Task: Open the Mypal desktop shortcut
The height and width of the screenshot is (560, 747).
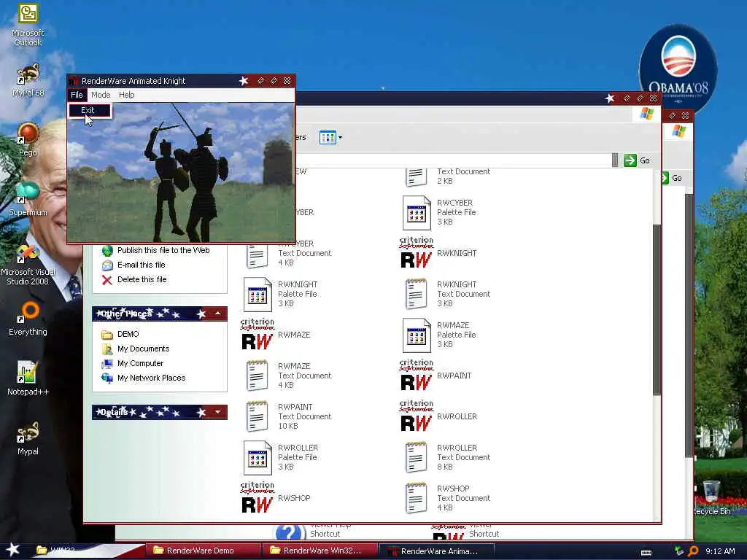Action: click(28, 438)
